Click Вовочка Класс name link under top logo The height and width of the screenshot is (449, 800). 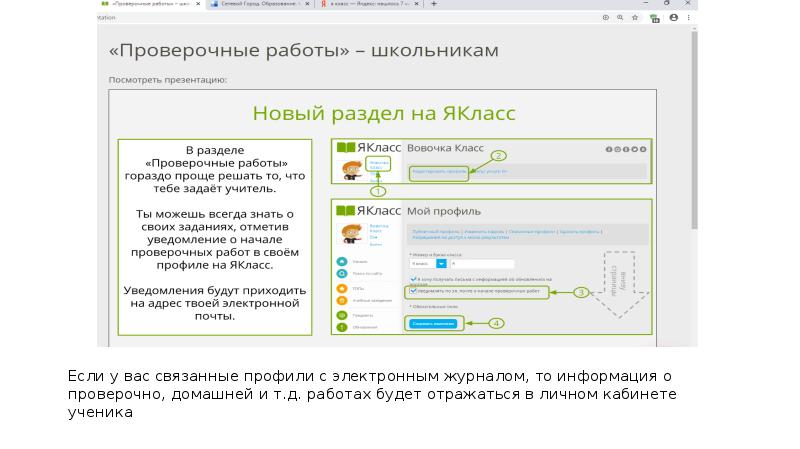(378, 165)
